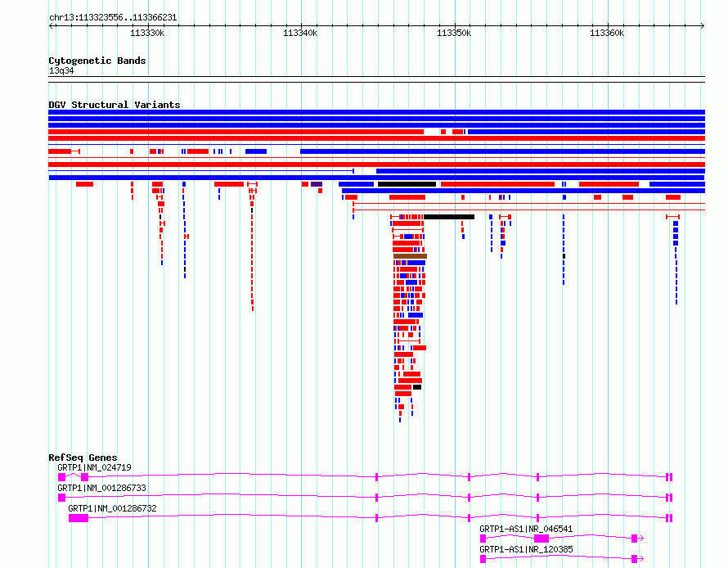
Task: Click the first exon of GRTP1 NM_001286733
Action: point(61,498)
